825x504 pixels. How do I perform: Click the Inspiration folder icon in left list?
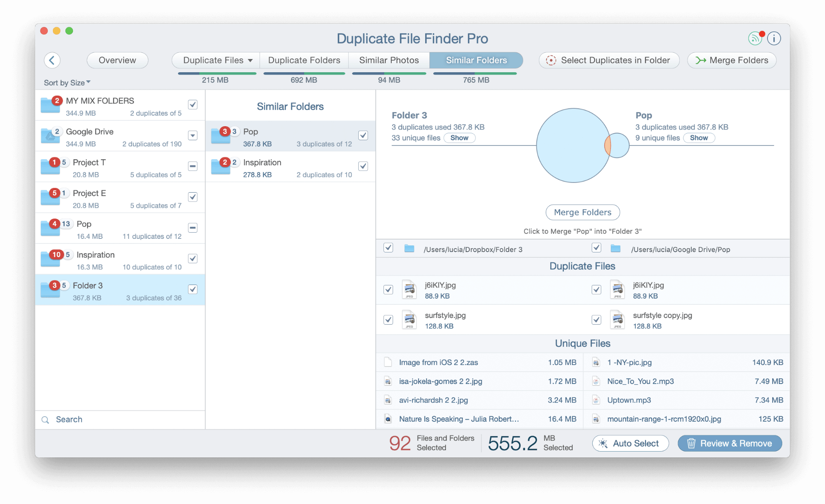(x=50, y=259)
